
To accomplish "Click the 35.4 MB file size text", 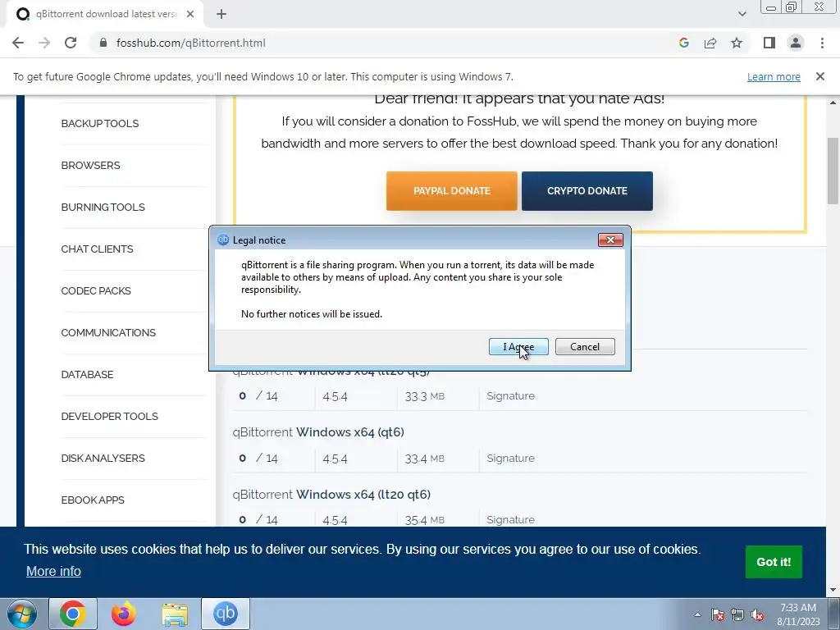I will point(424,520).
